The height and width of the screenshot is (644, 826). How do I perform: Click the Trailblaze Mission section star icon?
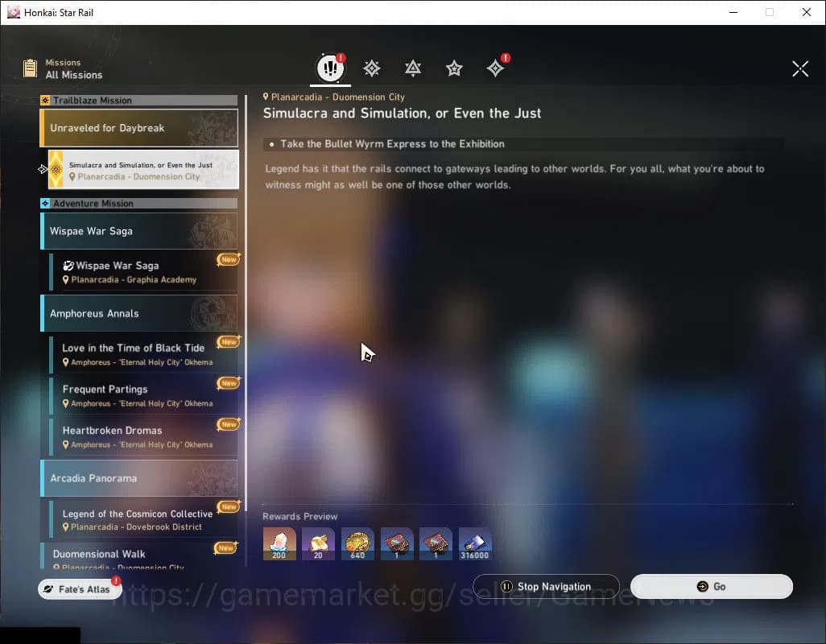[45, 100]
